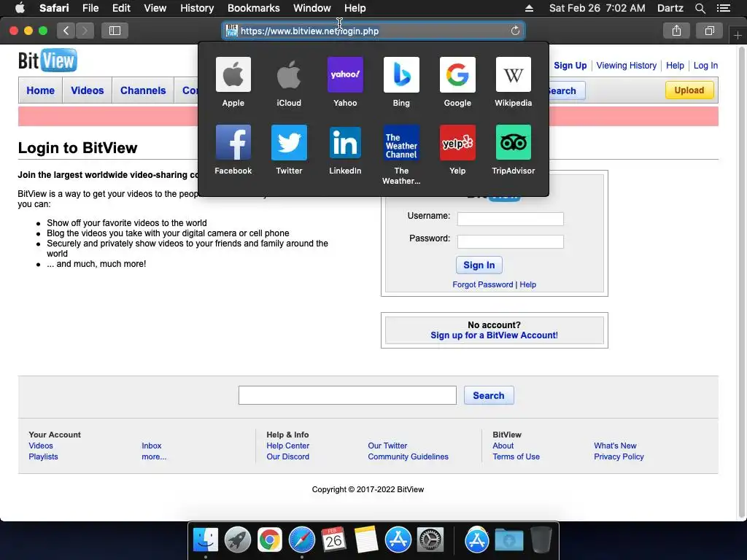
Task: Open the Share button in Safari toolbar
Action: (x=676, y=31)
